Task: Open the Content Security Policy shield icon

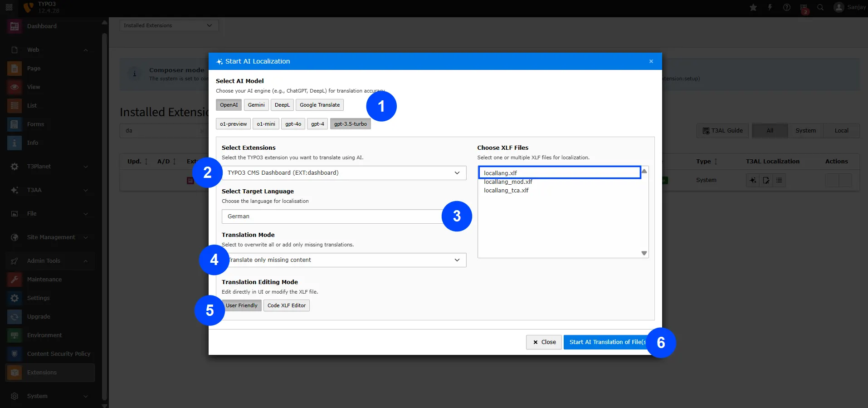Action: 15,354
